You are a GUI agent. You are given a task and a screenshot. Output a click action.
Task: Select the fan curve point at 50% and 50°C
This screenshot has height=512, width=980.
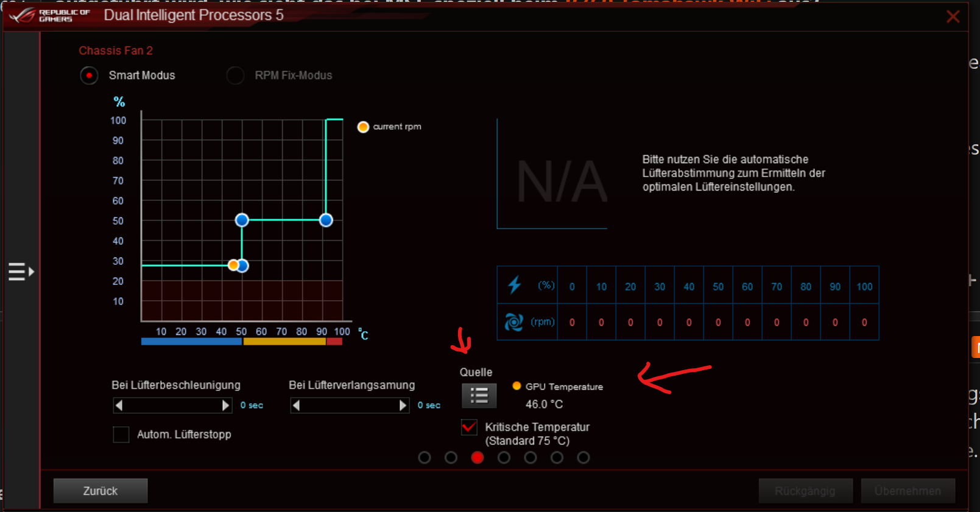pos(242,220)
